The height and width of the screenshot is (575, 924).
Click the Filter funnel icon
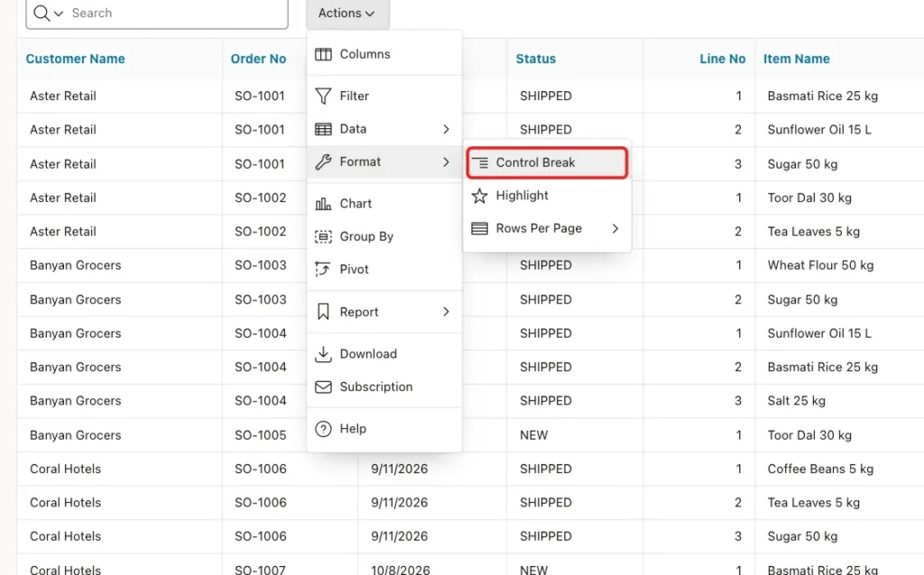[x=323, y=96]
